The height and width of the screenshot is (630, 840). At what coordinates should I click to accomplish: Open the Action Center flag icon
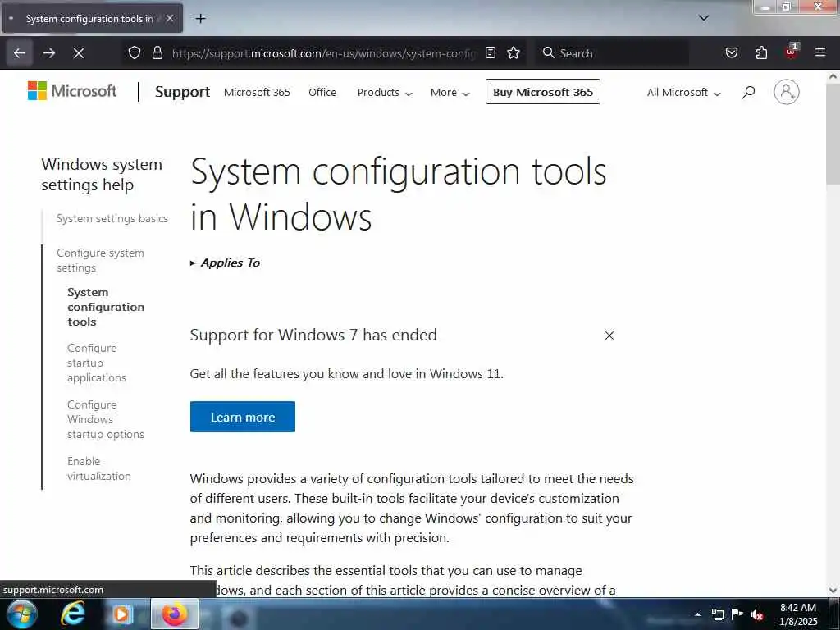point(737,614)
